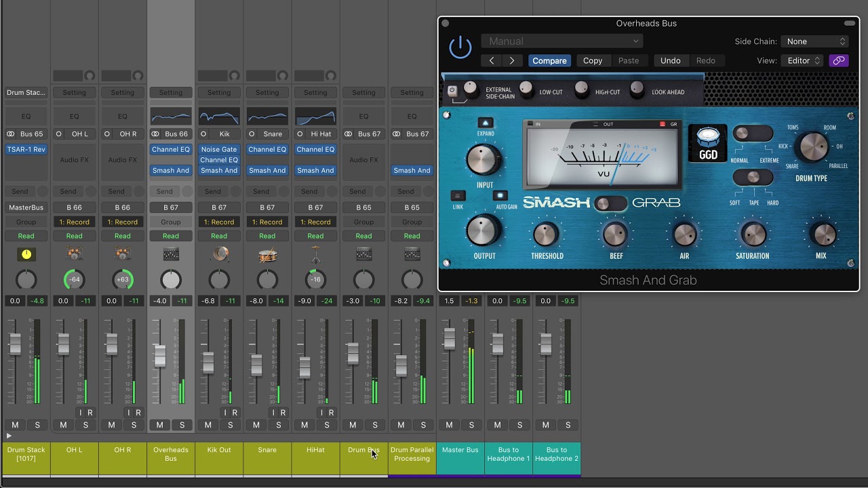Record-enable the OH L channel
Screen dimensions: 868x488
click(90, 413)
